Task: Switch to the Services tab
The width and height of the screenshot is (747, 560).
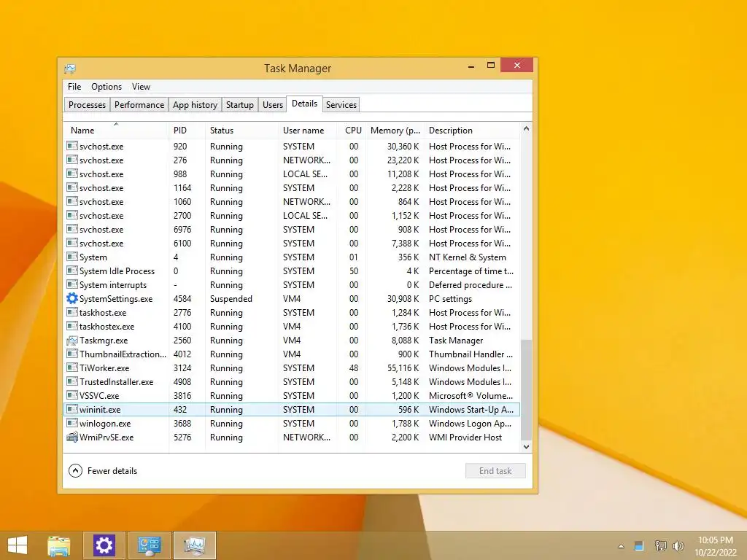Action: click(341, 105)
